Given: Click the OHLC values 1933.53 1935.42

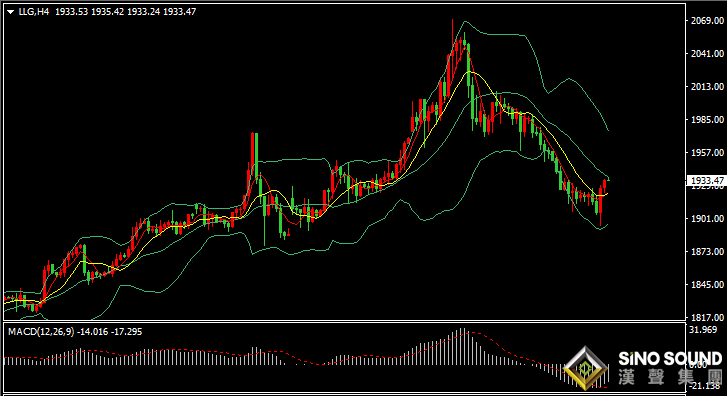Looking at the screenshot, I should pyautogui.click(x=89, y=12).
